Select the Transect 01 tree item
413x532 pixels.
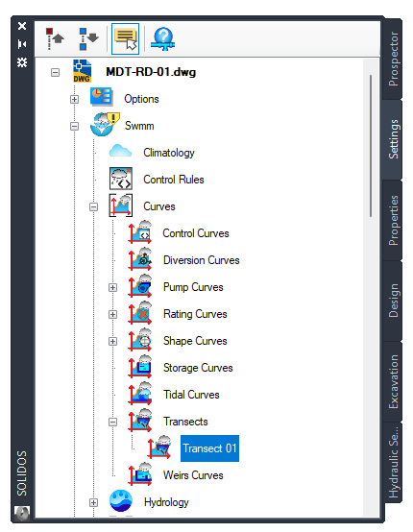209,448
